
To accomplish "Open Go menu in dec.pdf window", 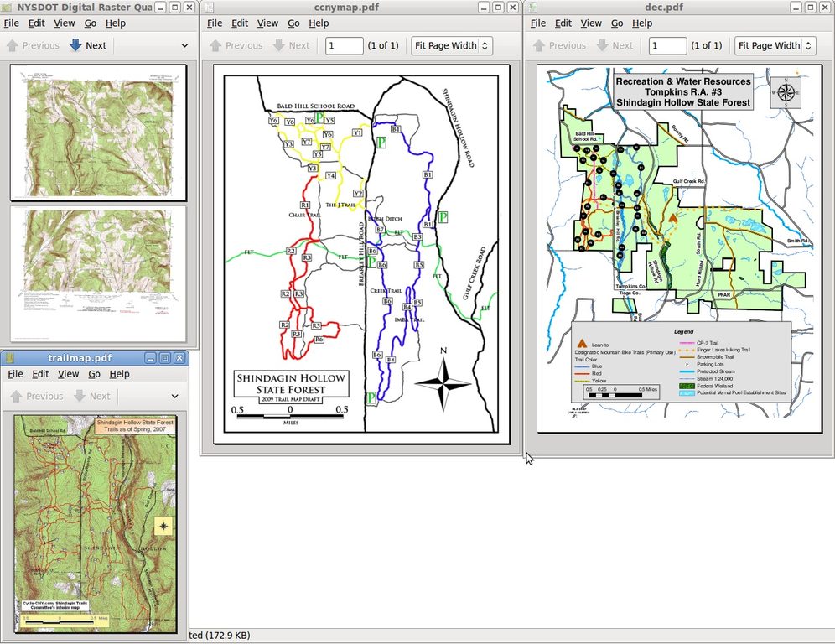I will point(617,23).
